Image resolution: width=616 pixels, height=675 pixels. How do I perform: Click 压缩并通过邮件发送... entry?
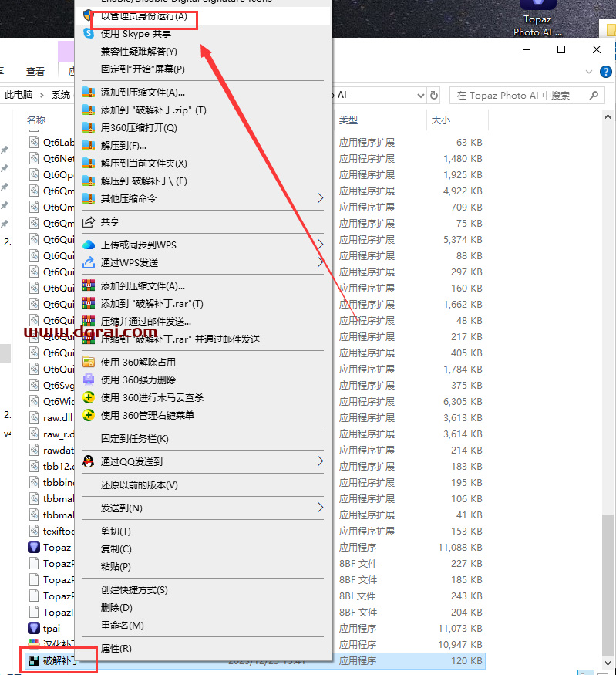[x=146, y=322]
